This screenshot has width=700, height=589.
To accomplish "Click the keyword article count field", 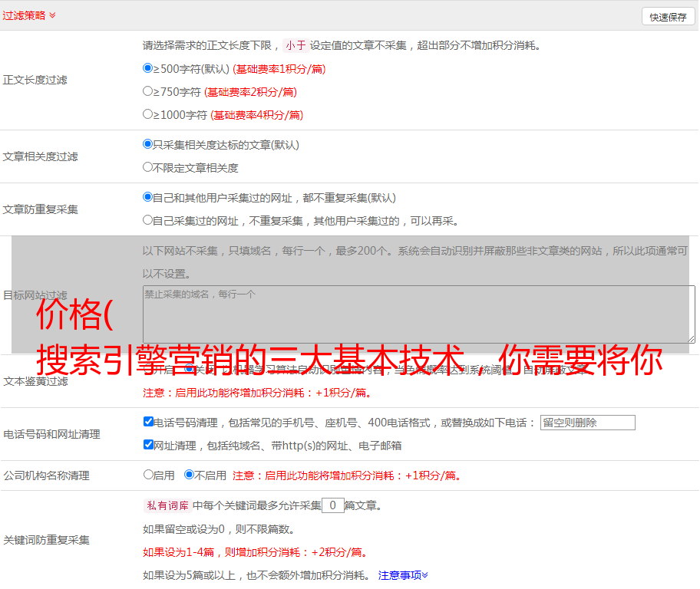I will click(x=332, y=505).
